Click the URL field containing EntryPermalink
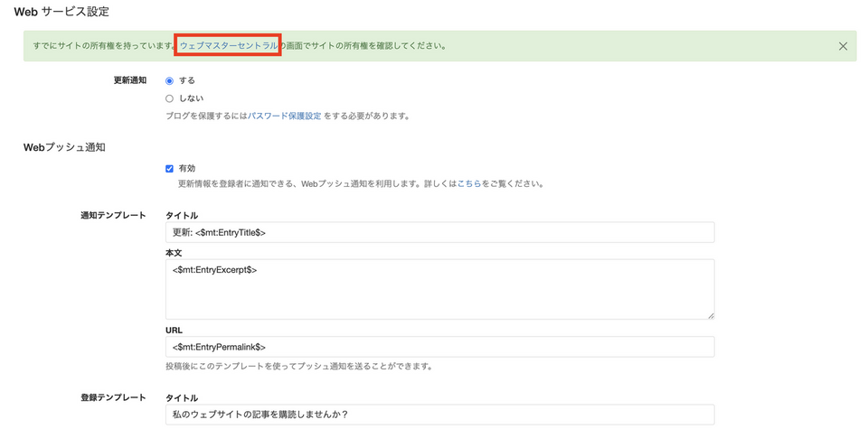Image resolution: width=868 pixels, height=429 pixels. tap(439, 347)
